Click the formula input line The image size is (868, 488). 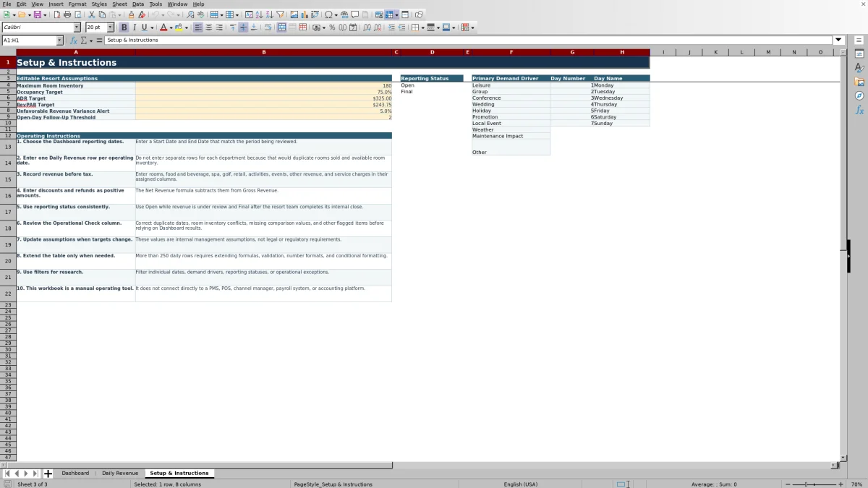469,40
